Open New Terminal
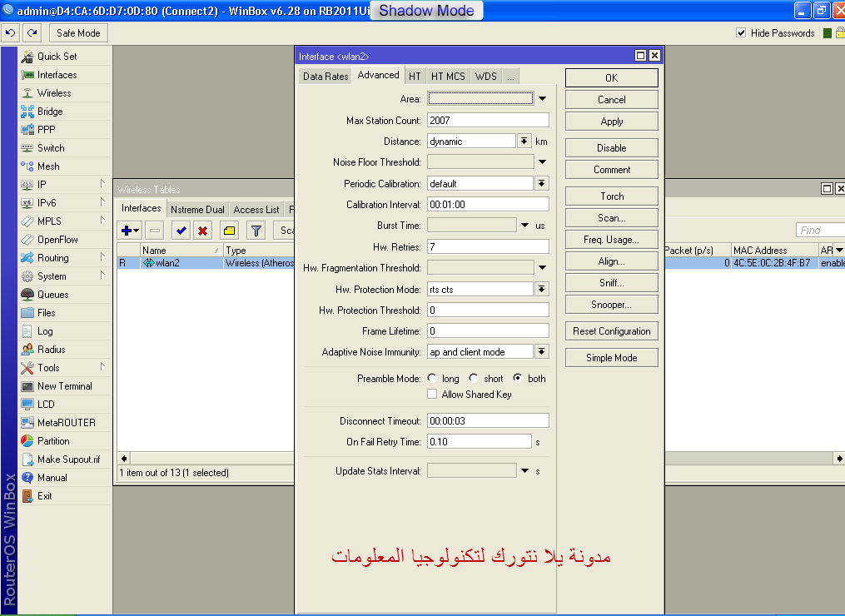This screenshot has height=616, width=845. 65,386
